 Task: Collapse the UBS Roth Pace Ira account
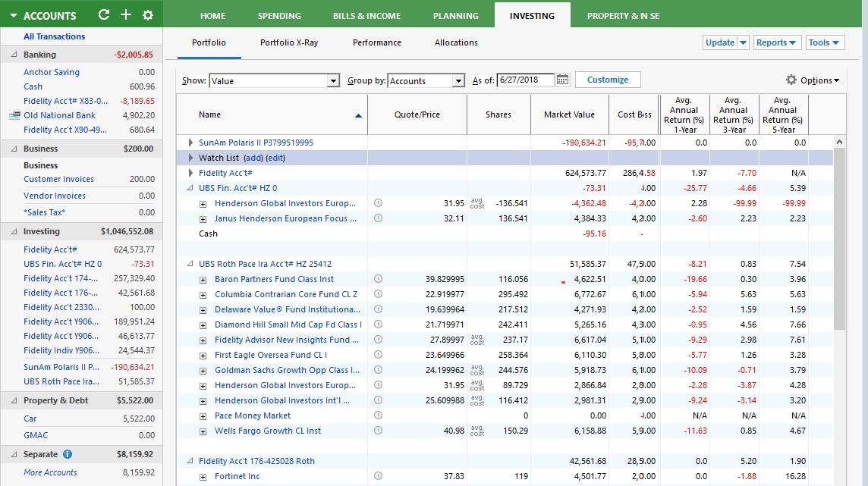(190, 265)
